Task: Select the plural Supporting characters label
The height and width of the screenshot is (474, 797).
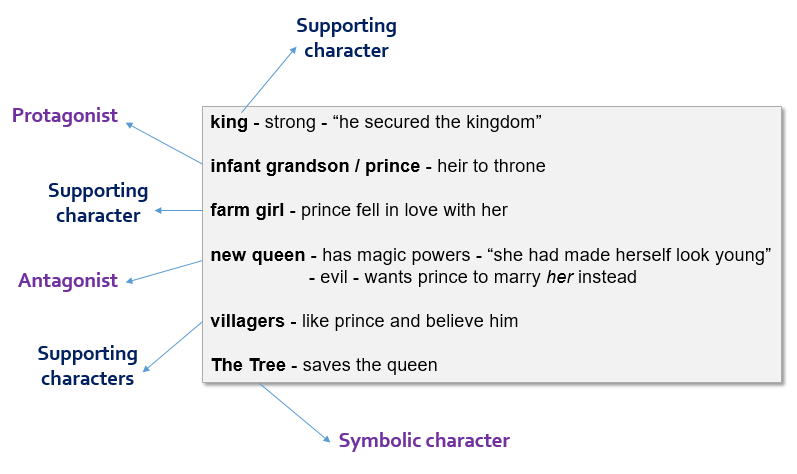Action: pos(87,366)
